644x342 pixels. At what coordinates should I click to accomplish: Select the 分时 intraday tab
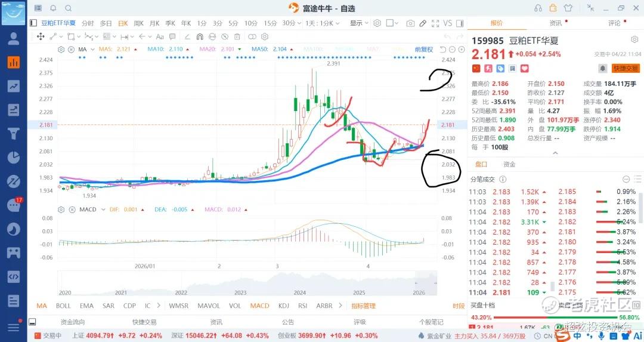(x=88, y=23)
